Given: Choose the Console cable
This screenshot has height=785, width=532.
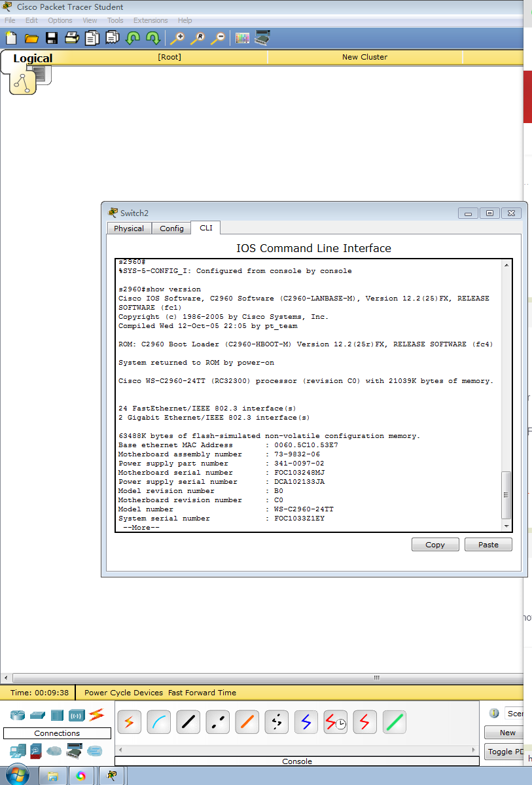Looking at the screenshot, I should [x=158, y=722].
